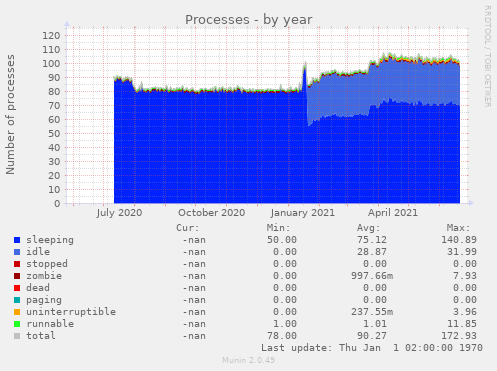Click sleeping max value 140.89
This screenshot has height=371, width=497.
(459, 240)
